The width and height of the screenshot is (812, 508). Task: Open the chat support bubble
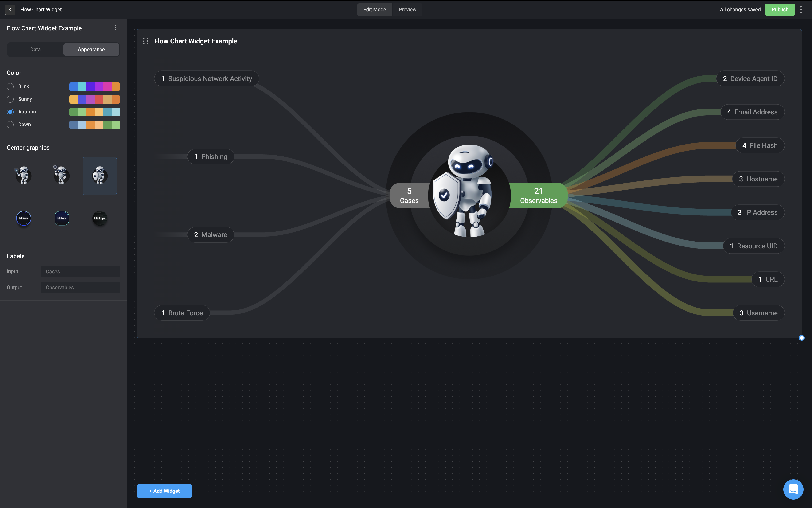793,489
